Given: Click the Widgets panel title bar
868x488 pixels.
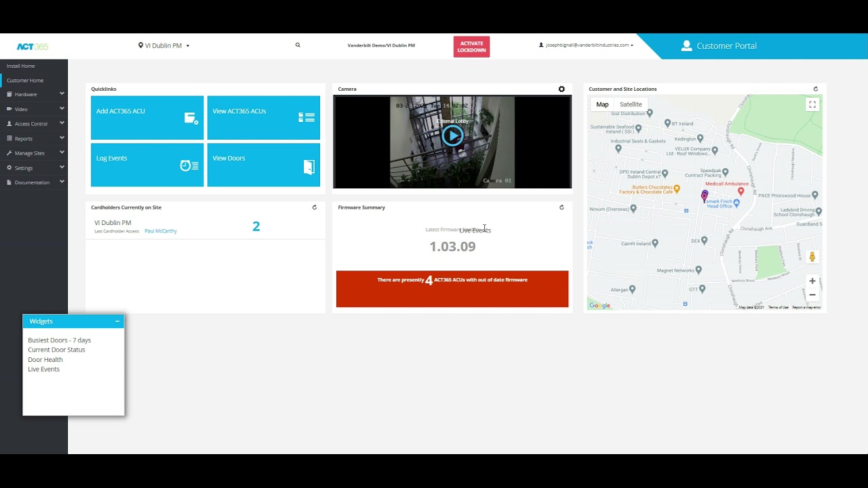Looking at the screenshot, I should [x=73, y=321].
